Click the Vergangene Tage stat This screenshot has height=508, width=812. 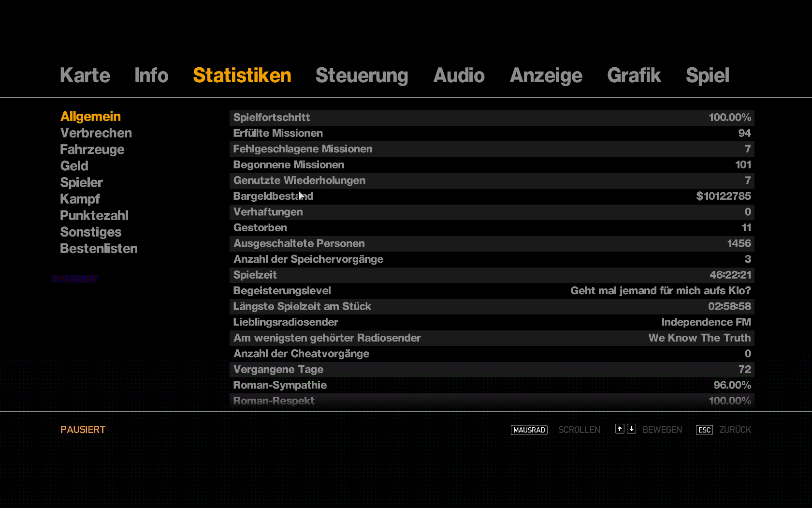(492, 370)
